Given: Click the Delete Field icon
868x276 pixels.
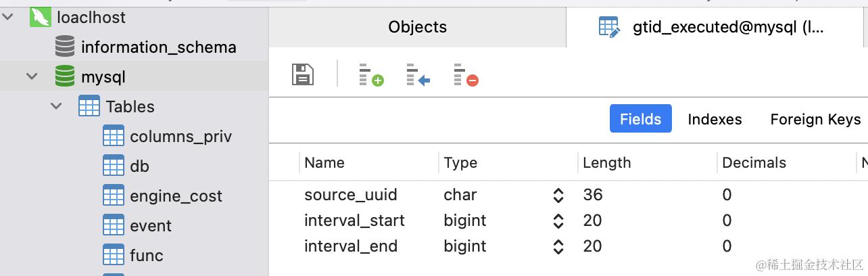Looking at the screenshot, I should 466,74.
